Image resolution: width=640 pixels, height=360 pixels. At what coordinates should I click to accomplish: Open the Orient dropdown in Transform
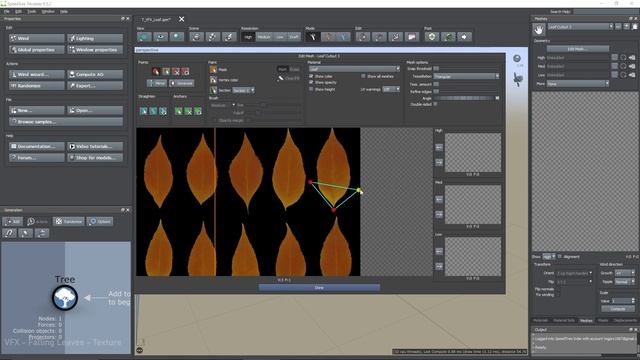tap(574, 273)
